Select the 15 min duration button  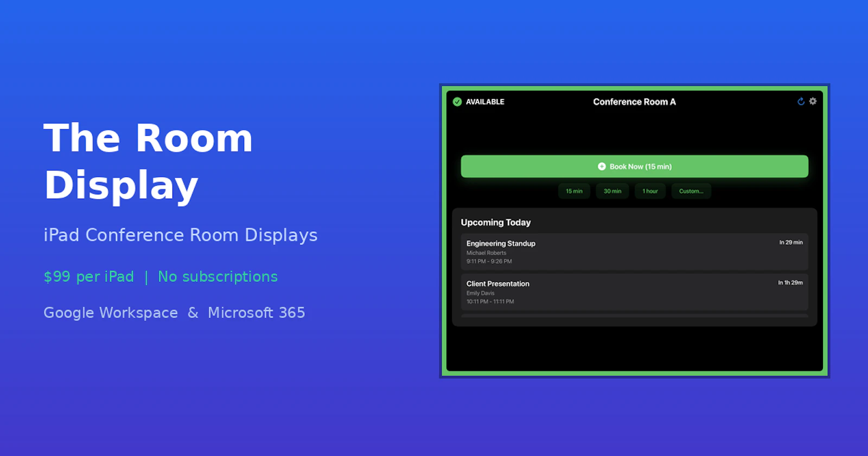[574, 191]
